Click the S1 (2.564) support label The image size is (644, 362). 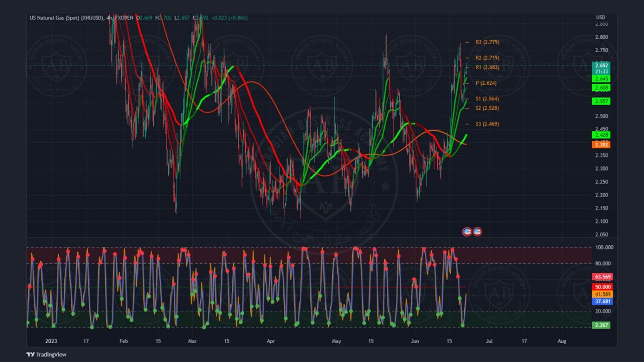pos(487,99)
